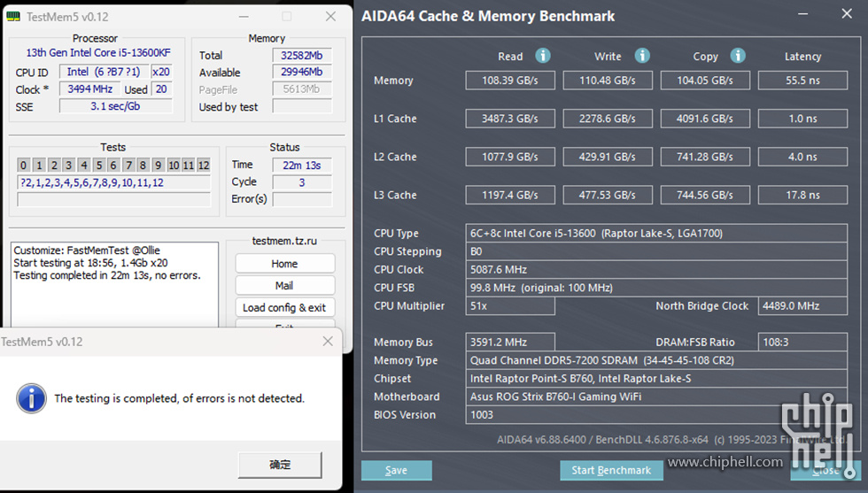Click the North Bridge Clock value 4489.0 MHz
The width and height of the screenshot is (868, 493).
click(x=802, y=306)
